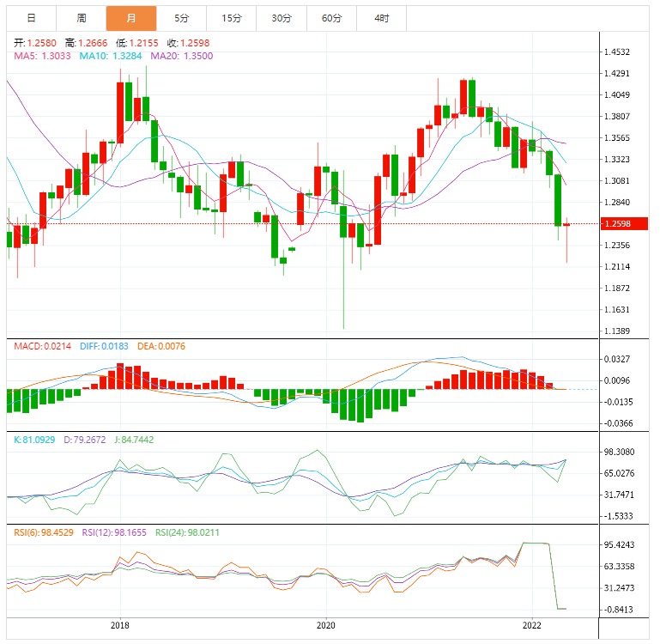
Task: Click the RSI(12):98.1655 label
Action: coord(114,533)
